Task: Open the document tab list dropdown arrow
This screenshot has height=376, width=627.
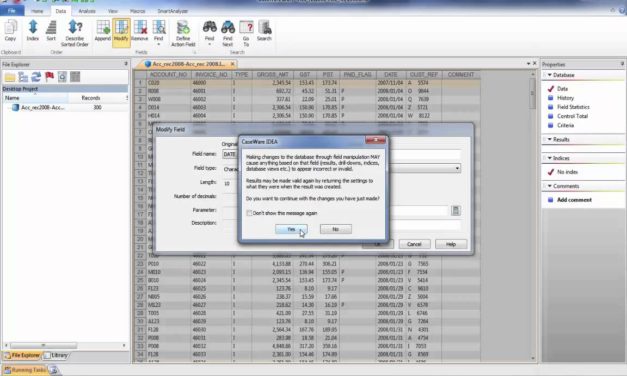Action: [x=528, y=64]
